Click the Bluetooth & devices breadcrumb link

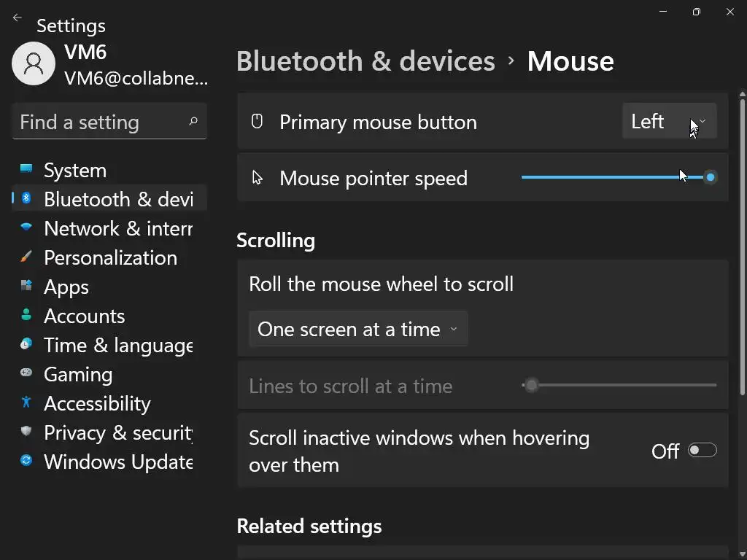[x=365, y=61]
